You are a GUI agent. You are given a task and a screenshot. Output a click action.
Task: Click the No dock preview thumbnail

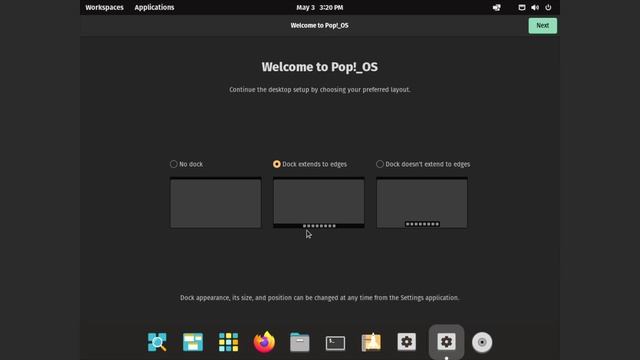pyautogui.click(x=216, y=202)
